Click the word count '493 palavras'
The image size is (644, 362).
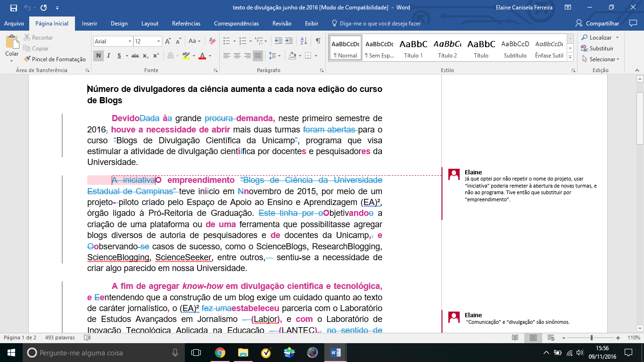60,337
